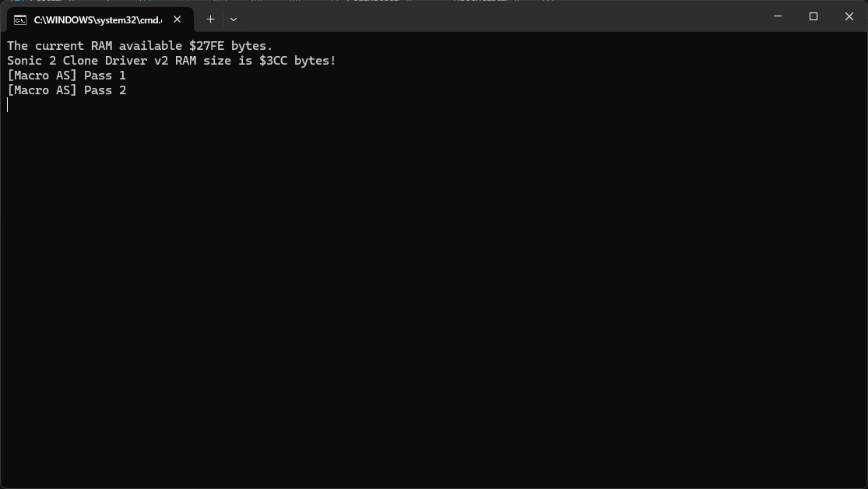This screenshot has height=489, width=868.
Task: Click the $3CC value in the output
Action: tap(273, 61)
